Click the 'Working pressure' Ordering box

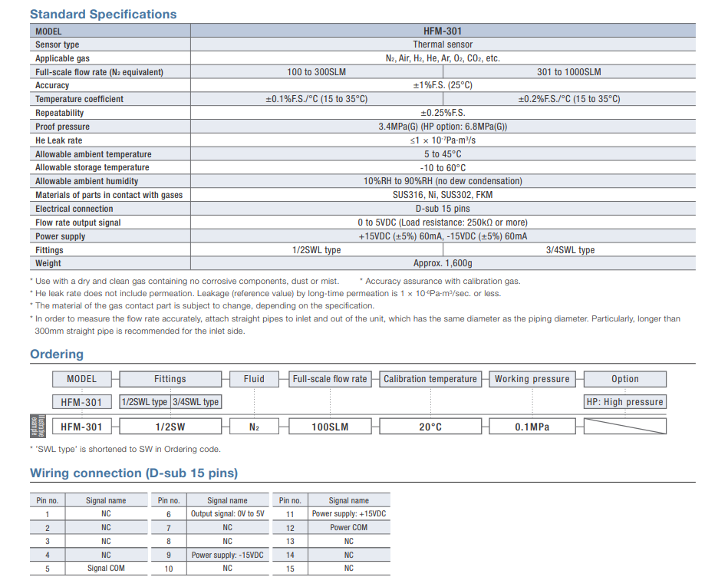click(532, 379)
